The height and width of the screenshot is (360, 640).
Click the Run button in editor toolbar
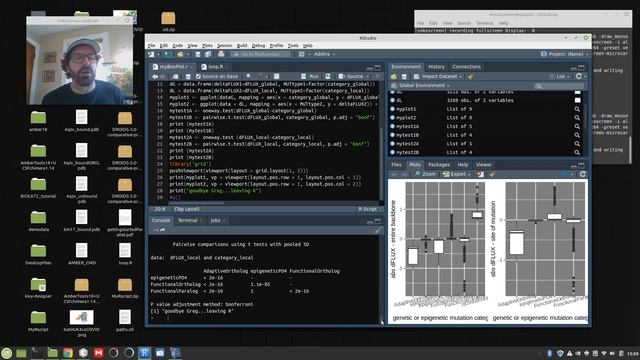(311, 76)
